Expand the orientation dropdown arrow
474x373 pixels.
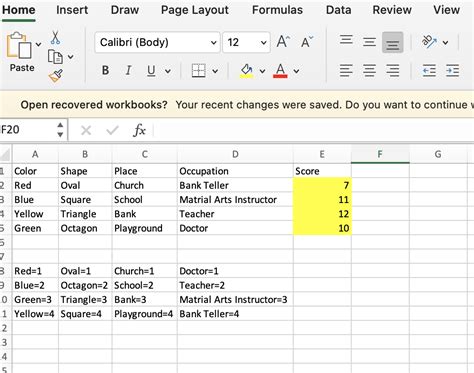(x=445, y=43)
